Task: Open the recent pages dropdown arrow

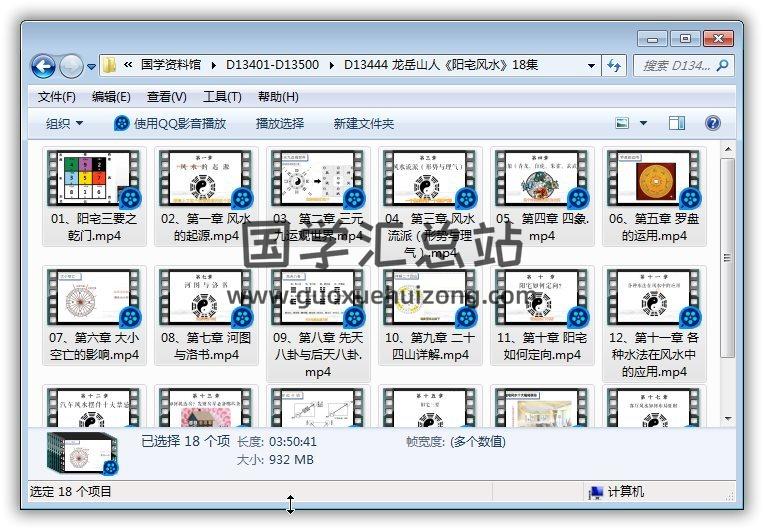Action: pyautogui.click(x=91, y=67)
